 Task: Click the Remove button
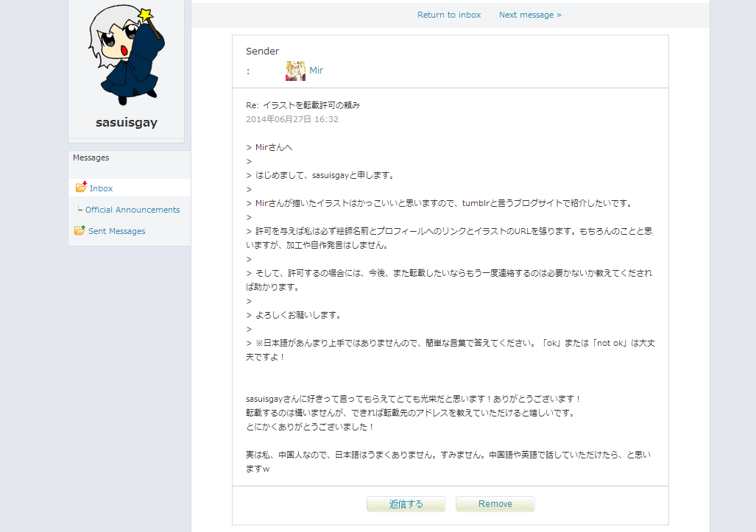(495, 504)
